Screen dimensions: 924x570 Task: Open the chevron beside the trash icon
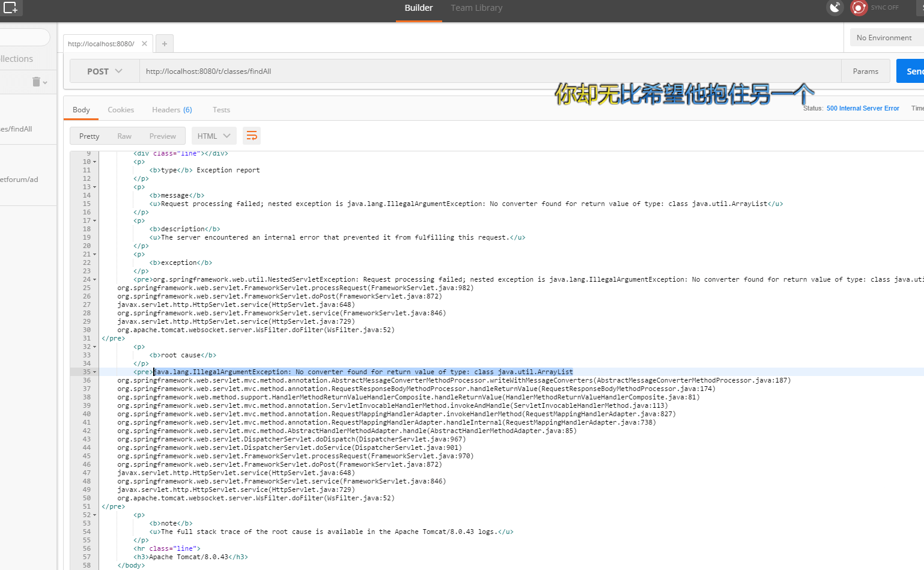coord(44,83)
